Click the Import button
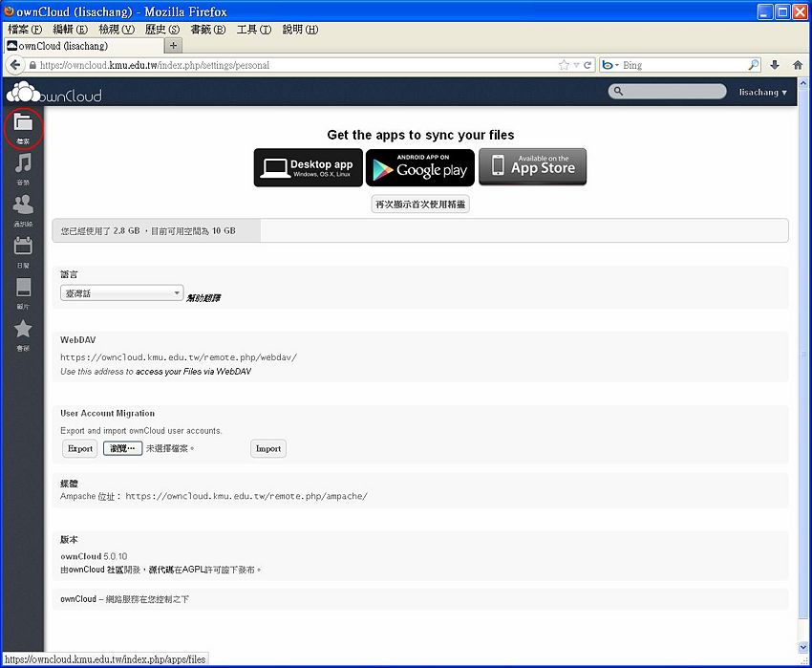 [x=268, y=448]
